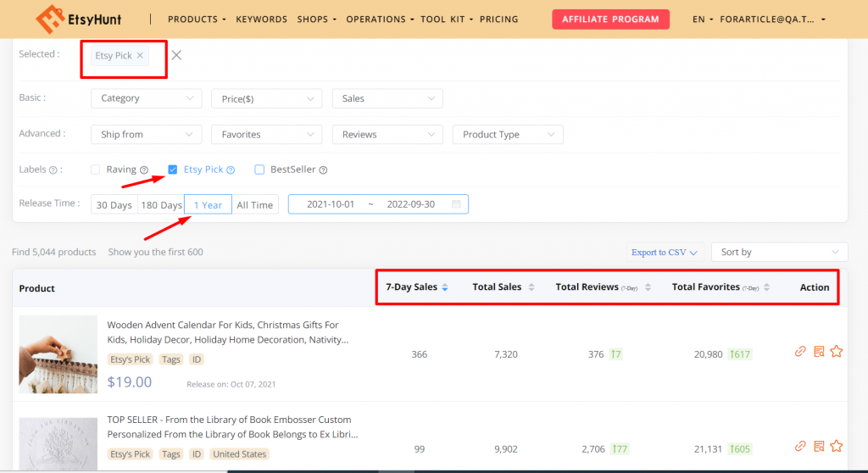Open Wooden Advent Calendar thumbnail

(58, 354)
